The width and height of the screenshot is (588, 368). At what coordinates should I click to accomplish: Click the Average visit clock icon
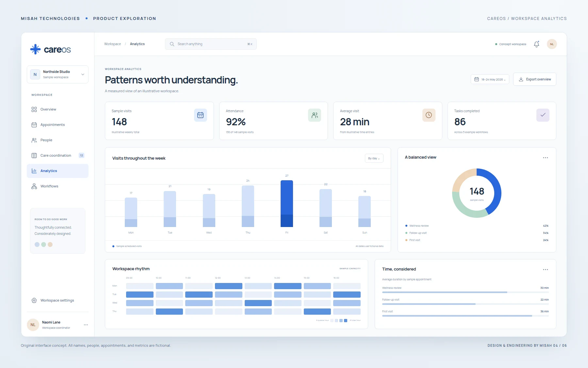429,115
